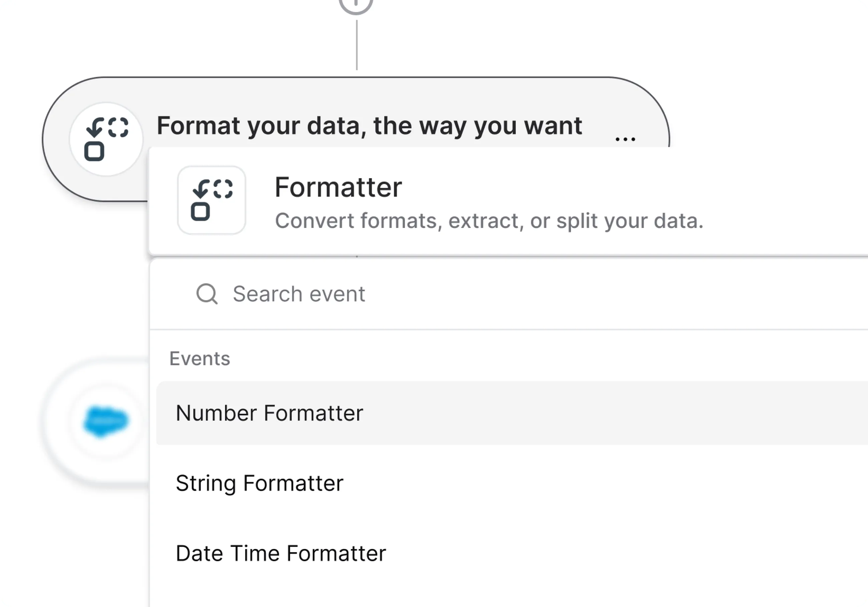Click the step title "Format your data, the way you want"
This screenshot has width=868, height=607.
coord(369,125)
